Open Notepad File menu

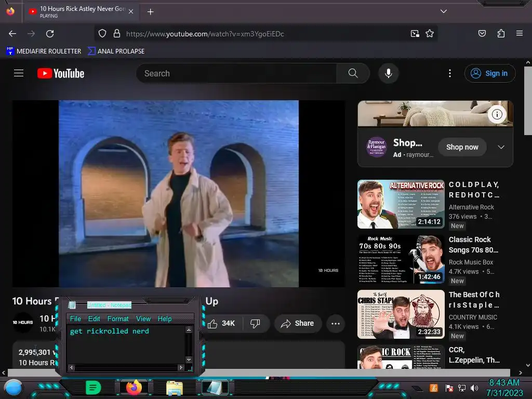pyautogui.click(x=75, y=318)
